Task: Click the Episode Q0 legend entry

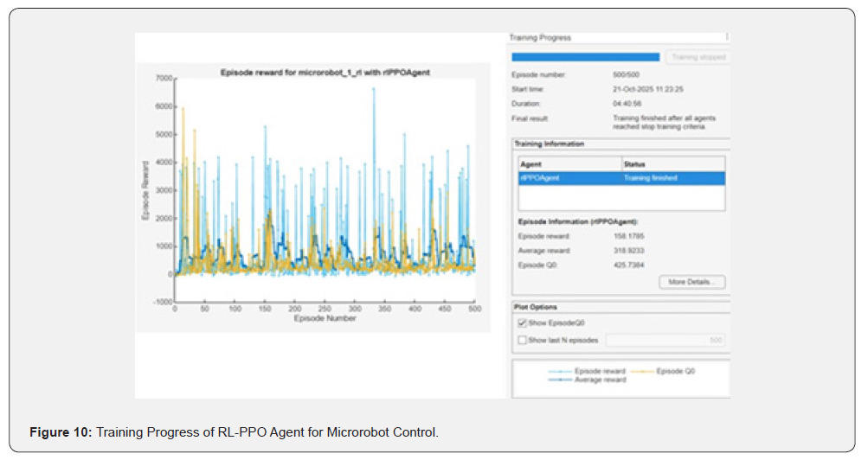Action: (663, 371)
